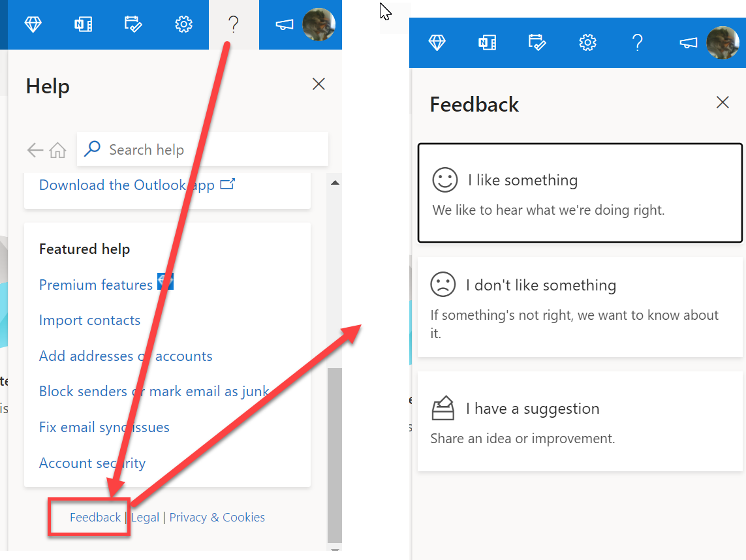Open Import contacts help link
Screen dimensions: 746x560
[89, 320]
